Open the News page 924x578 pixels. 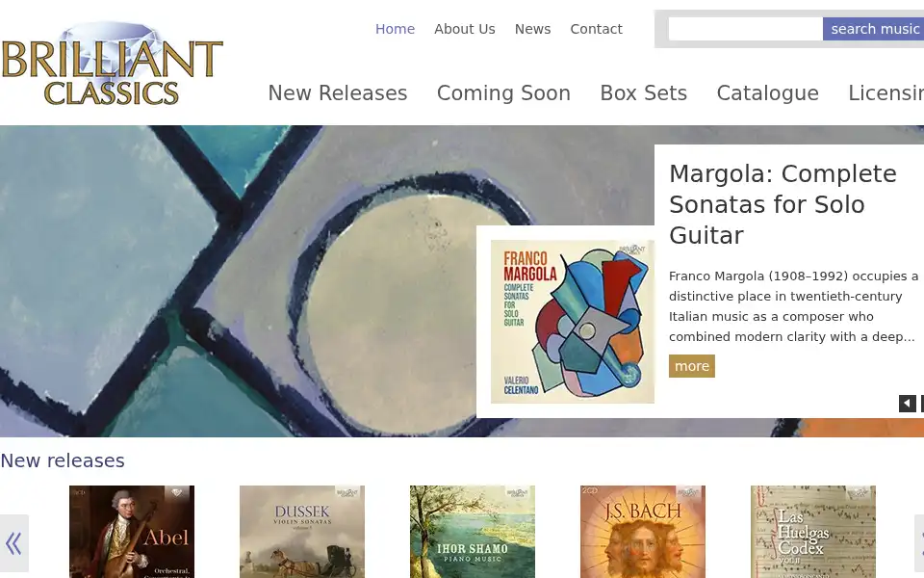[532, 29]
